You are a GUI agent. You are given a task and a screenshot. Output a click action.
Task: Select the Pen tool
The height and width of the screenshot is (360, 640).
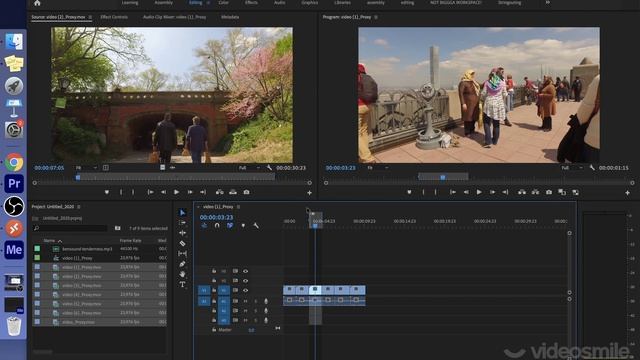tap(182, 264)
